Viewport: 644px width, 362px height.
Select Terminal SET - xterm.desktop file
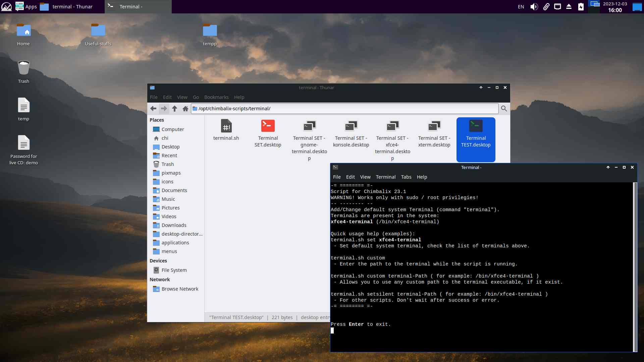(434, 133)
